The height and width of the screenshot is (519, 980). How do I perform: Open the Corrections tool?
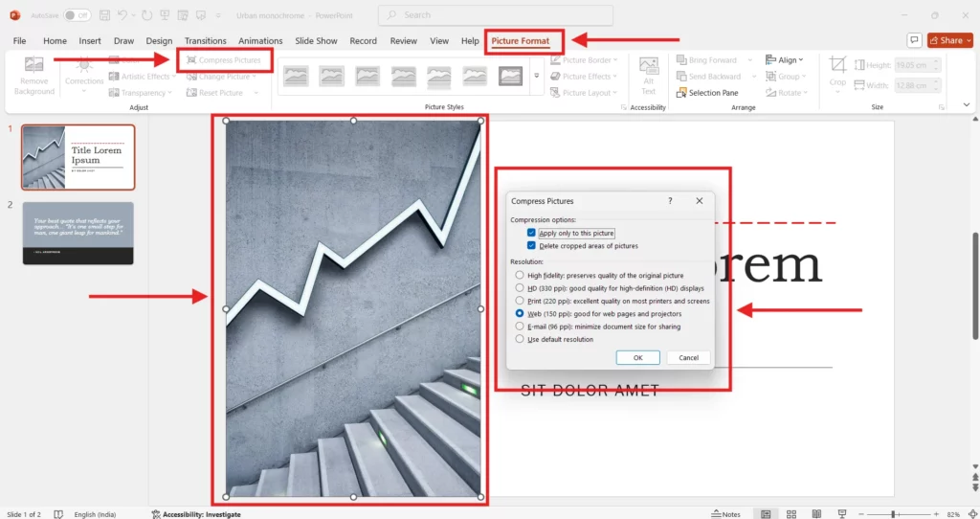tap(84, 71)
